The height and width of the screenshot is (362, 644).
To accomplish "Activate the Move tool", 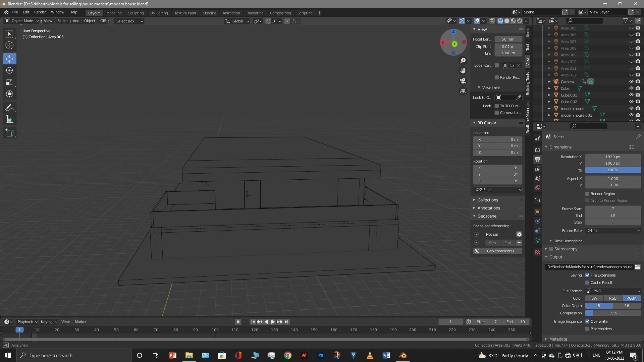I will [x=9, y=59].
